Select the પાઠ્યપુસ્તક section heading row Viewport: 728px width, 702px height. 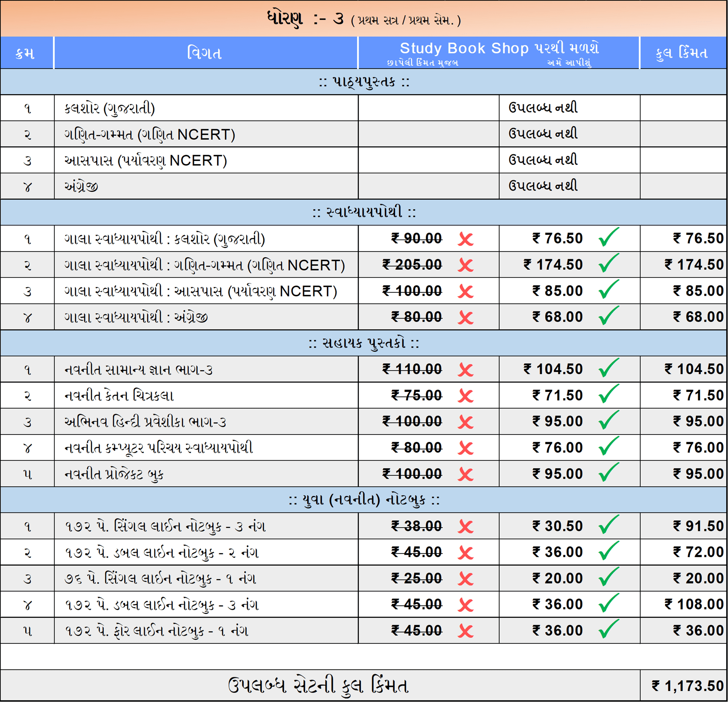[363, 82]
